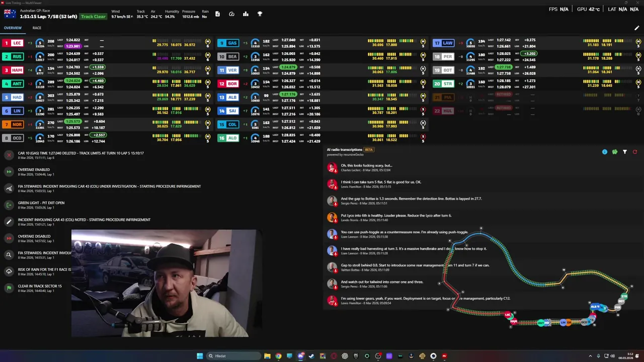Click the OVERTAKE DISABLED message
The width and height of the screenshot is (644, 362).
click(34, 236)
